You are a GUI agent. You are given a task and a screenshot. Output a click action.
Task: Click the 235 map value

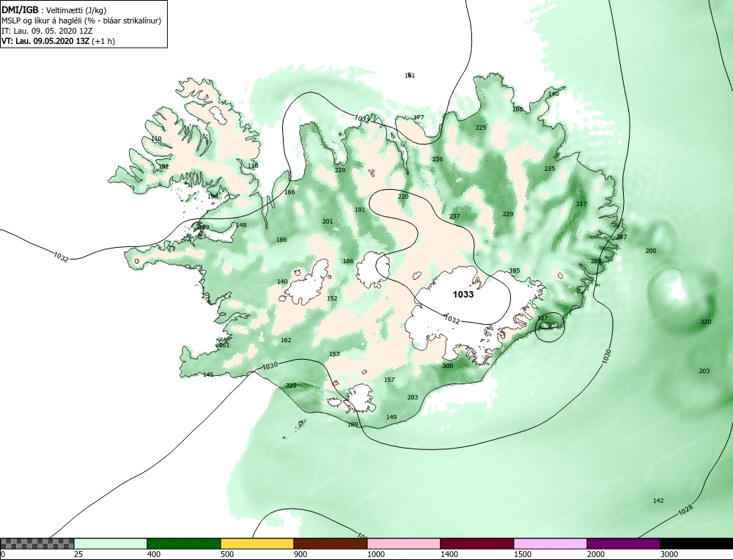pos(550,169)
